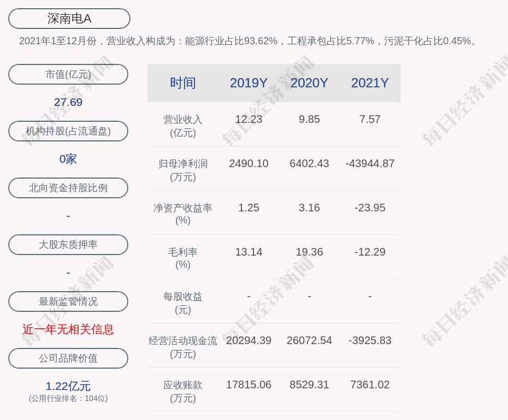Click the 机构持股(占流通盘) pill
The image size is (508, 420).
pyautogui.click(x=68, y=131)
